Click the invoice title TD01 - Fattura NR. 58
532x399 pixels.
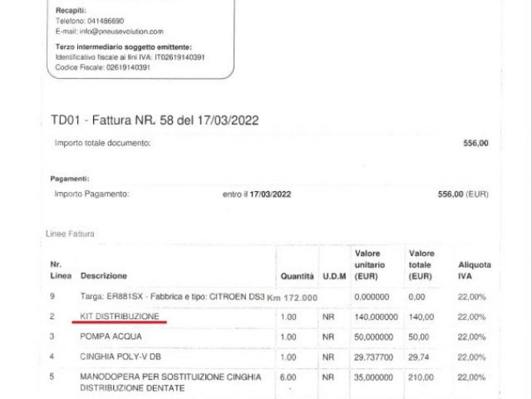[x=155, y=121]
